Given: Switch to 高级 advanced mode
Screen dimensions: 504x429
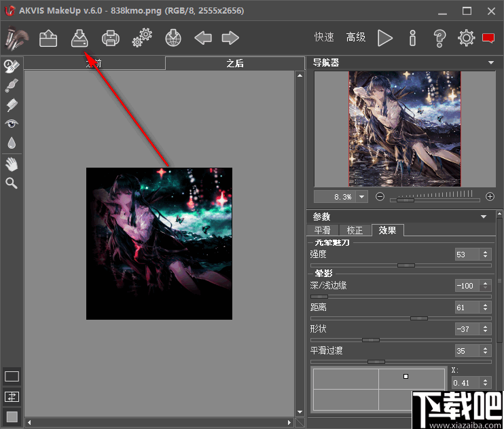Looking at the screenshot, I should [x=356, y=37].
